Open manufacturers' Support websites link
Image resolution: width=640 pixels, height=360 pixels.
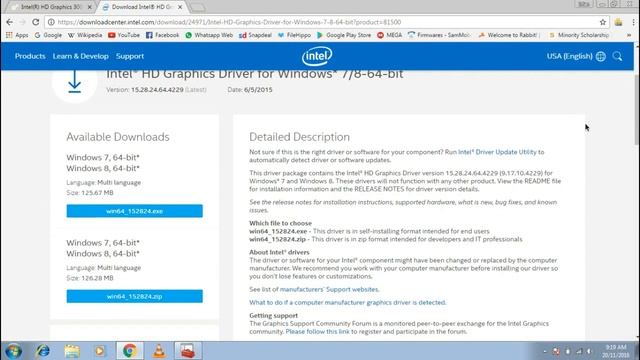pos(329,289)
